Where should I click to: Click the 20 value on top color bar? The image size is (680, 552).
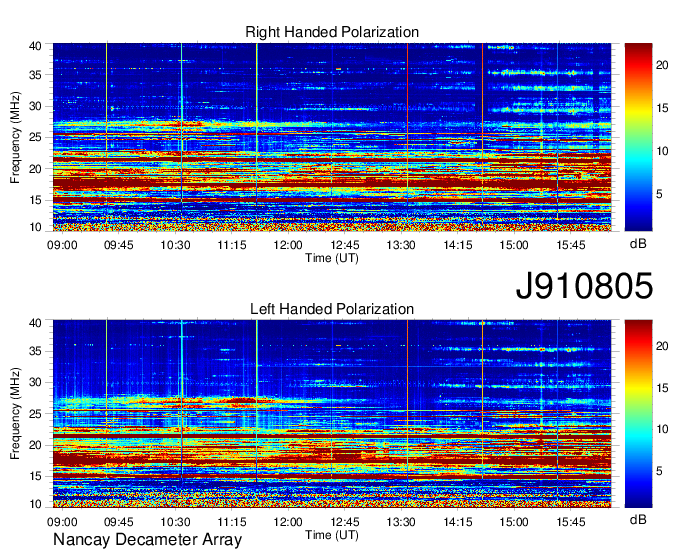pos(662,65)
